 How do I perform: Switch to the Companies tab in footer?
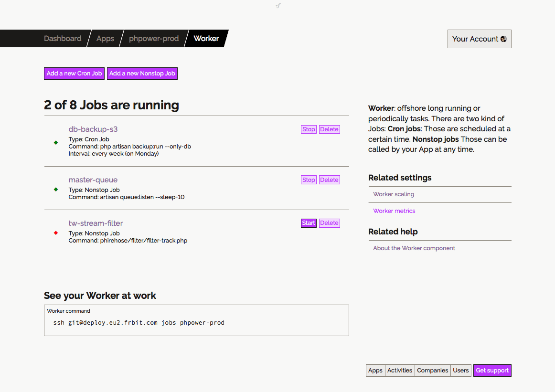[432, 370]
